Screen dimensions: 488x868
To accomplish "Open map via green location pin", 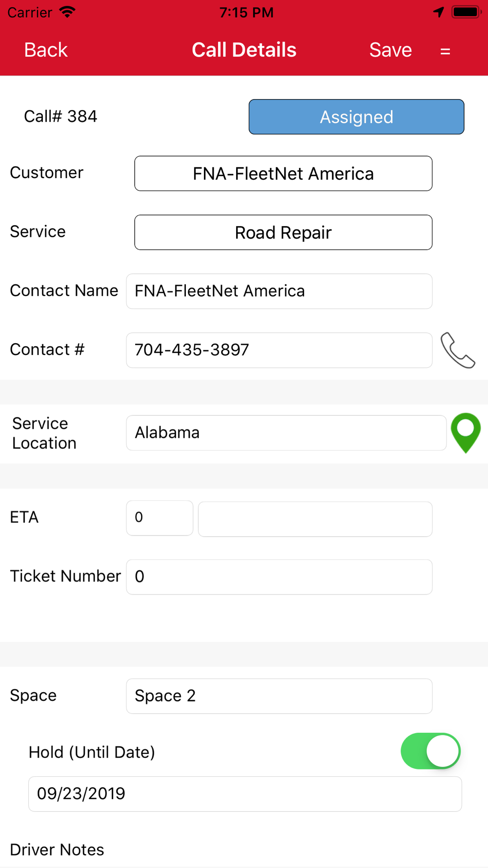I will pyautogui.click(x=466, y=433).
